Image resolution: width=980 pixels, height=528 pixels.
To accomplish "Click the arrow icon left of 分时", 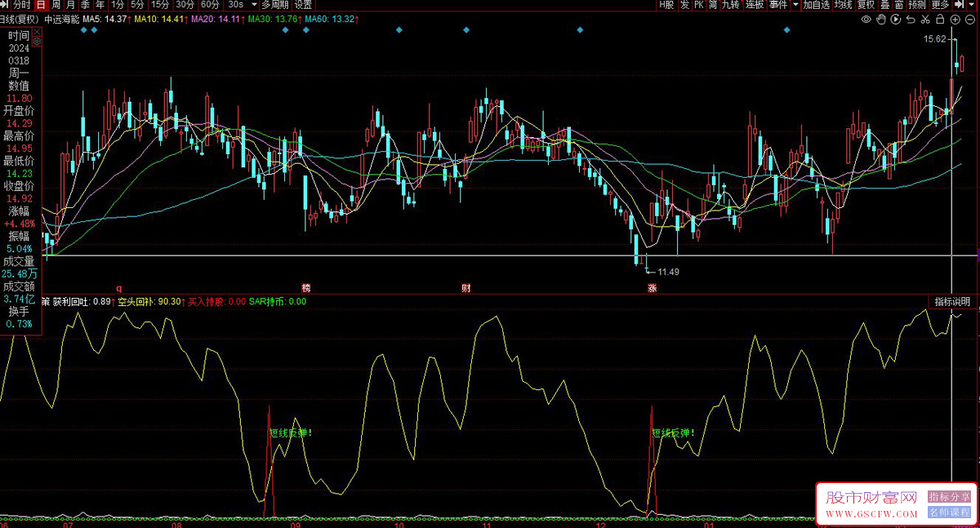I will coord(5,5).
